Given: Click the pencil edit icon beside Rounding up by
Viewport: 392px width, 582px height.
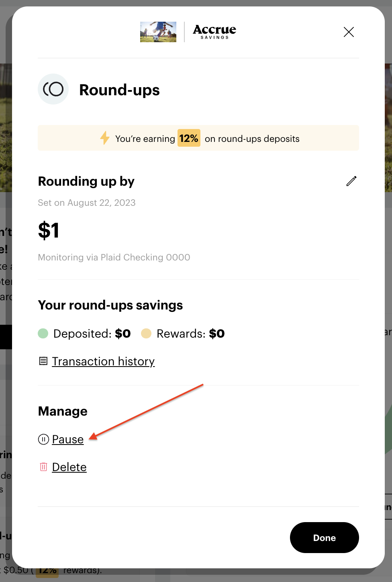Looking at the screenshot, I should [351, 181].
